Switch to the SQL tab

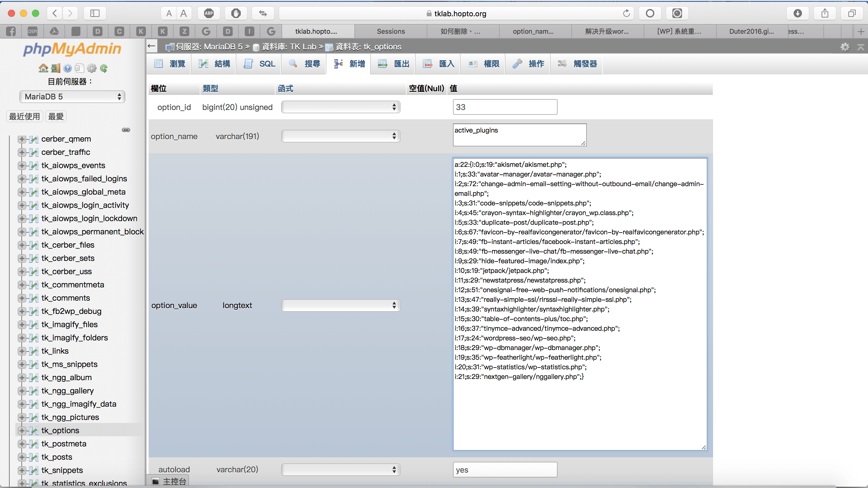coord(259,64)
